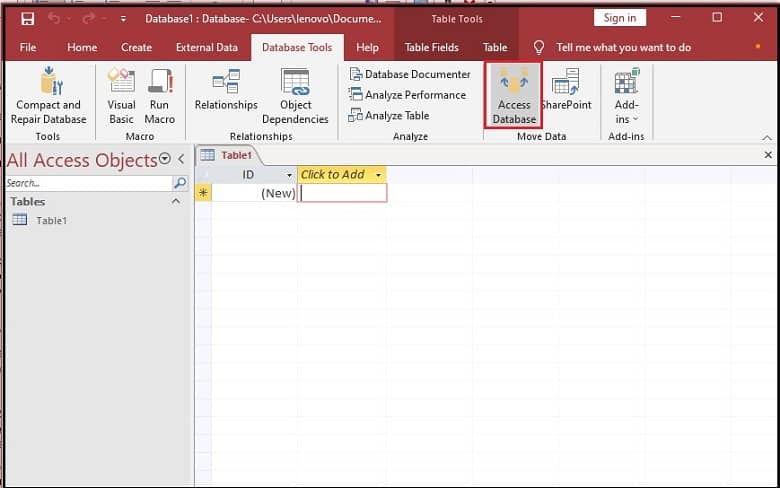Open the Relationships window
This screenshot has width=780, height=488.
click(226, 91)
